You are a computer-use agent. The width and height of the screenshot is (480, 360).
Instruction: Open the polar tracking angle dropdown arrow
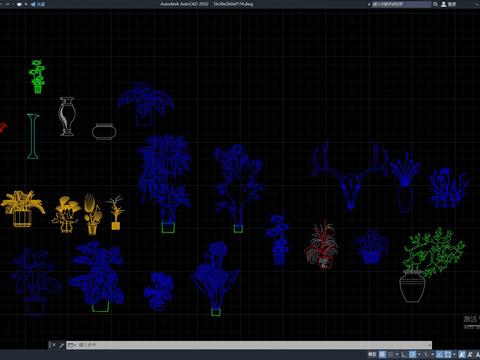tap(419, 354)
